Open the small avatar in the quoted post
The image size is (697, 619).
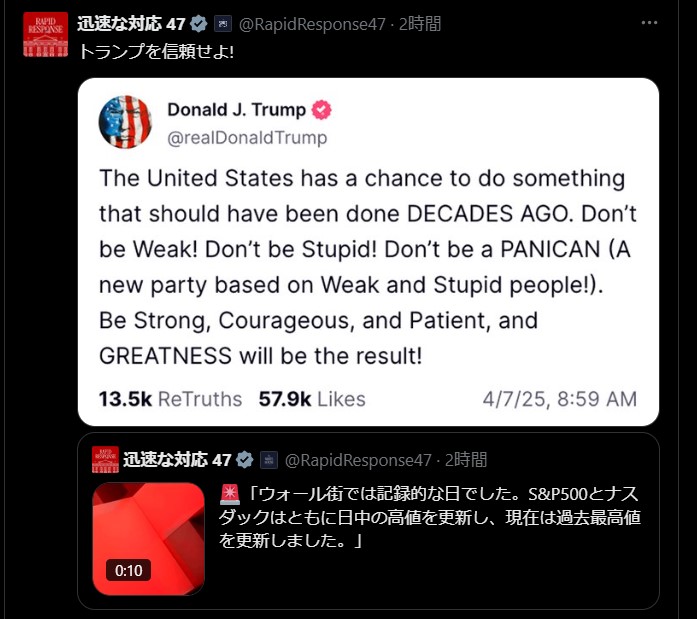point(105,459)
